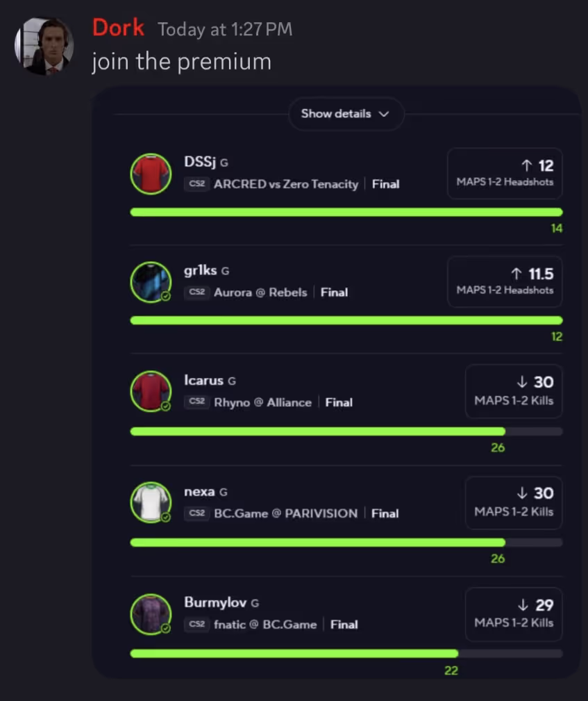This screenshot has width=588, height=701.
Task: Click the DSSj player name
Action: click(x=201, y=162)
